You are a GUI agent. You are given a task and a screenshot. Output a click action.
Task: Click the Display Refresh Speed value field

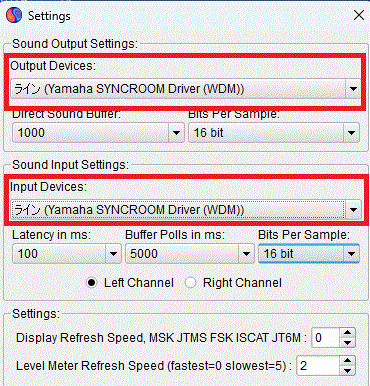click(x=326, y=338)
